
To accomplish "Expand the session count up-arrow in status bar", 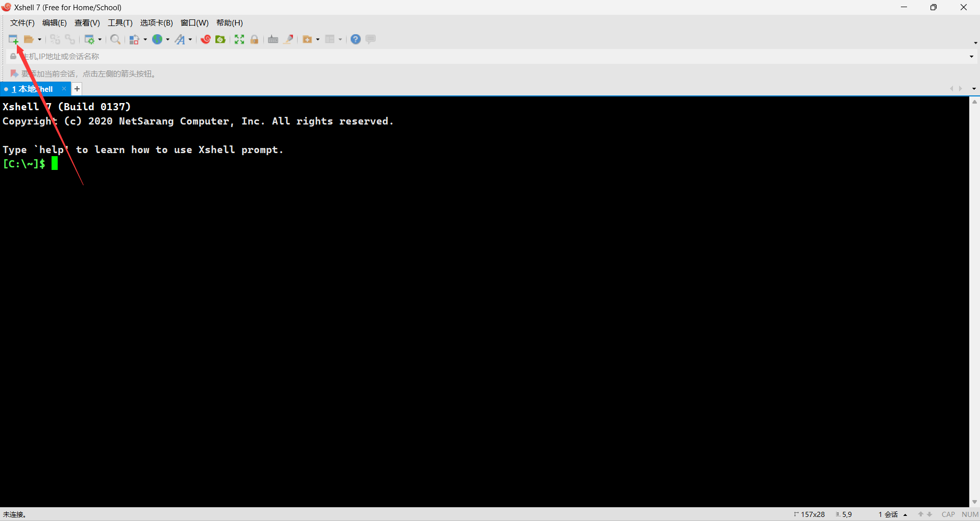I will click(x=905, y=515).
